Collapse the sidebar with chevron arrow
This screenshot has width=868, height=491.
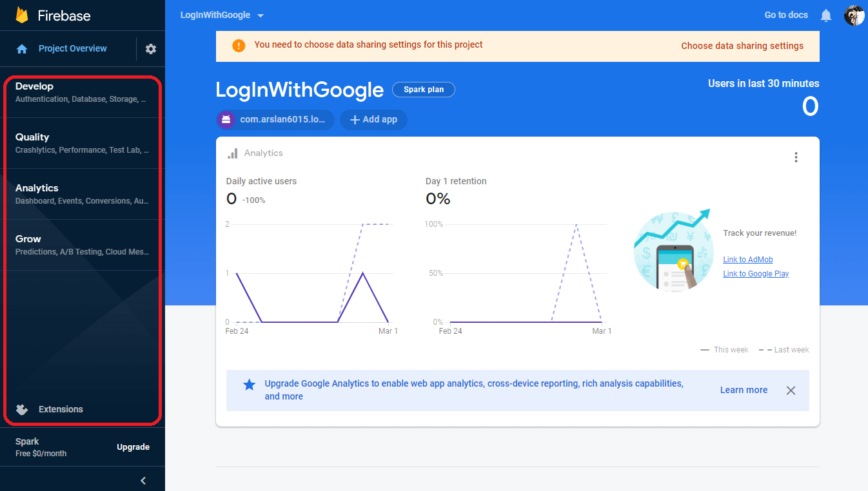tap(143, 480)
